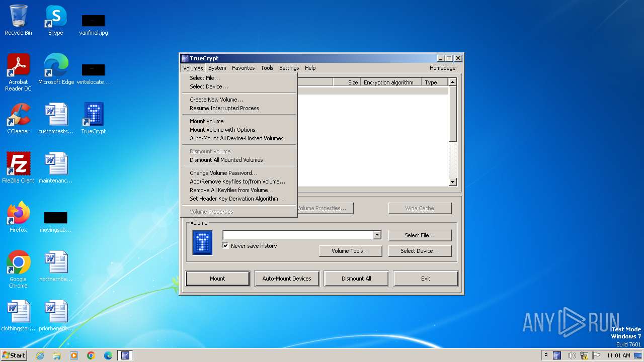644x362 pixels.
Task: Open the System menu
Action: tap(217, 68)
